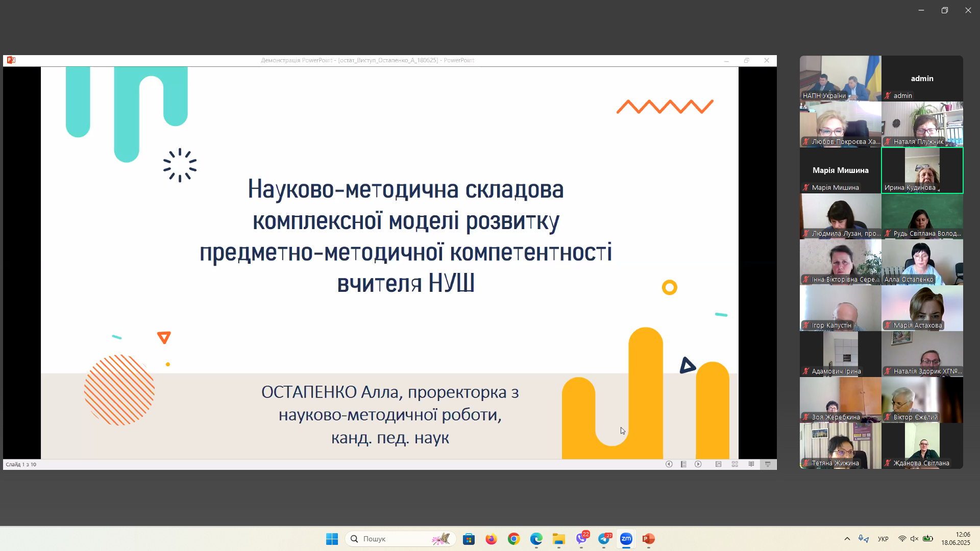This screenshot has height=551, width=980.
Task: Switch to Normal view icon
Action: pyautogui.click(x=718, y=464)
